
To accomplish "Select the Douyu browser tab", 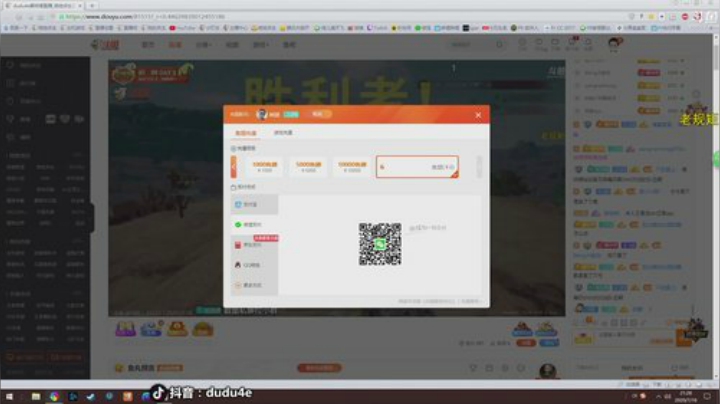I will [44, 6].
